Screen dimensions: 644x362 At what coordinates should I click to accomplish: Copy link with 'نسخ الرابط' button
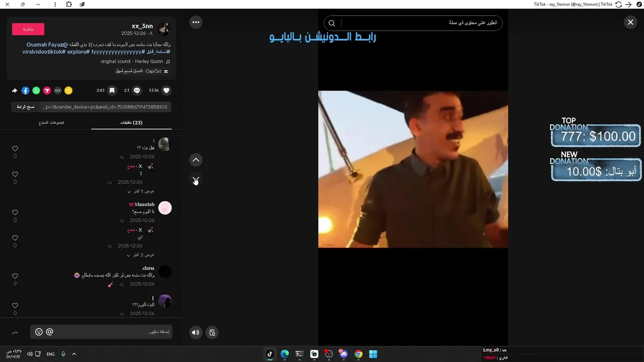tap(25, 107)
